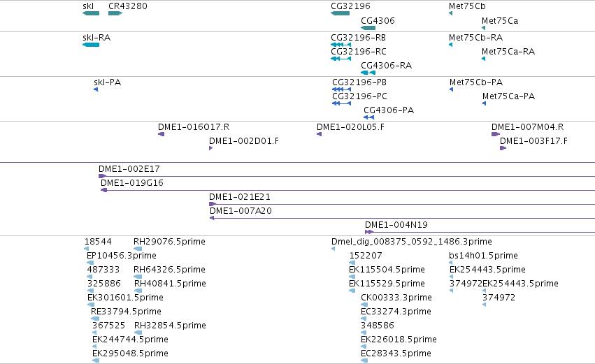595x364 pixels.
Task: Select the CR43280 gene feature arrow
Action: pos(115,13)
